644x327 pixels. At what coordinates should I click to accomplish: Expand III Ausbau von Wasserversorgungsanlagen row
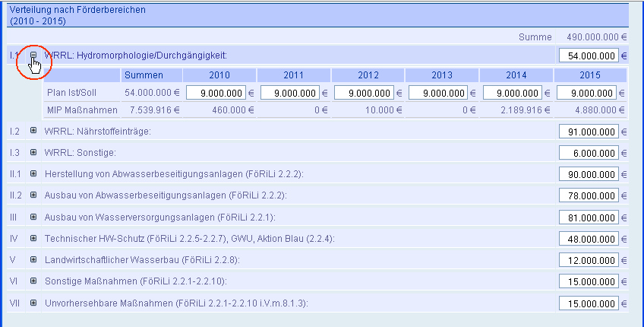(33, 217)
